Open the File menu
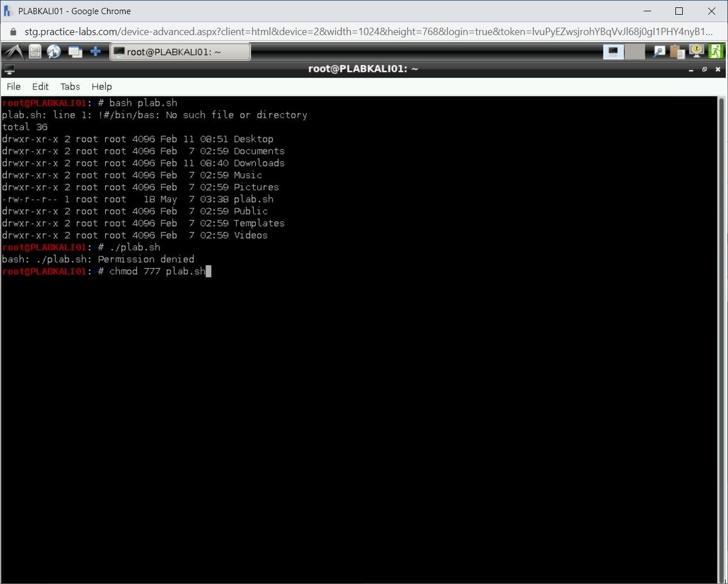 pyautogui.click(x=14, y=87)
